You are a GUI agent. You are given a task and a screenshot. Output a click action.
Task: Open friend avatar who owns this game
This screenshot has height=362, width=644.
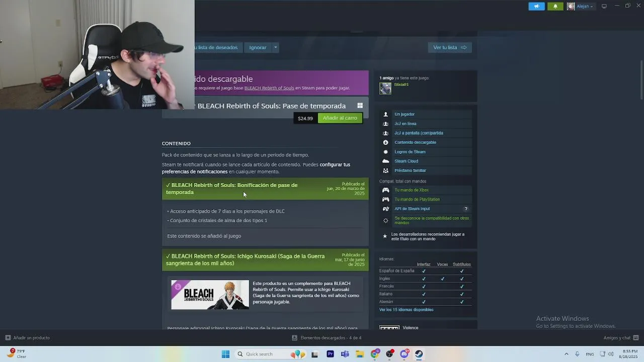click(385, 88)
